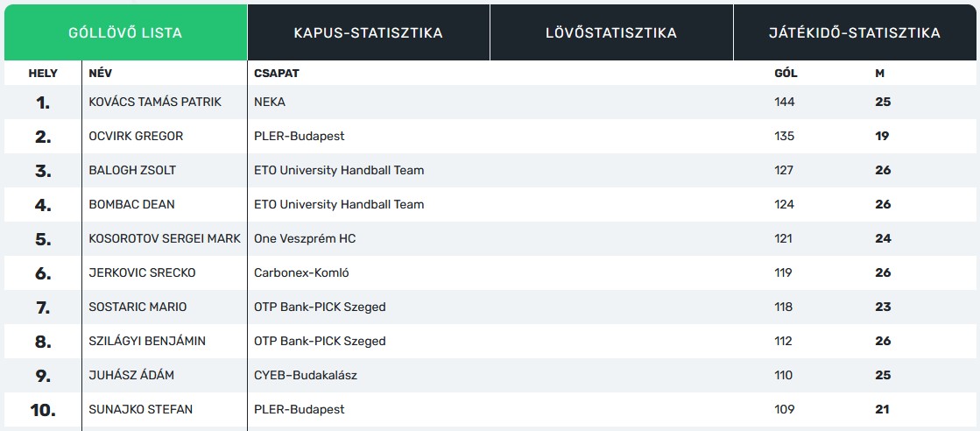This screenshot has height=431, width=980.
Task: Click Jerkovic Srecko player name
Action: [x=142, y=273]
